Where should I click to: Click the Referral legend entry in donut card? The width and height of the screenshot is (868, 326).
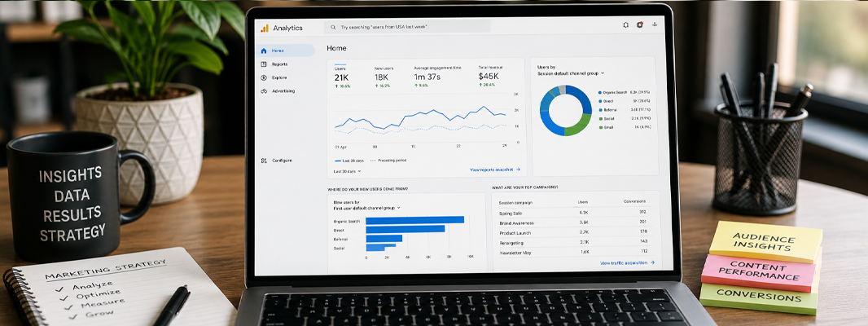point(624,110)
